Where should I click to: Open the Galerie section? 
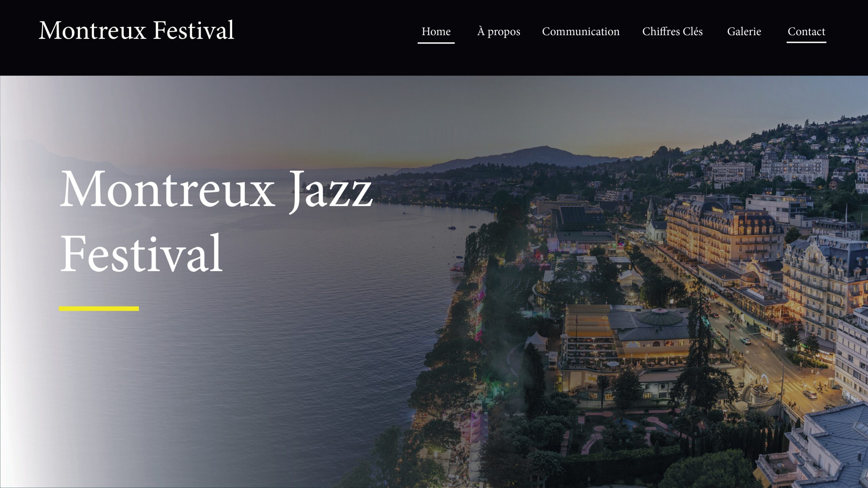744,32
